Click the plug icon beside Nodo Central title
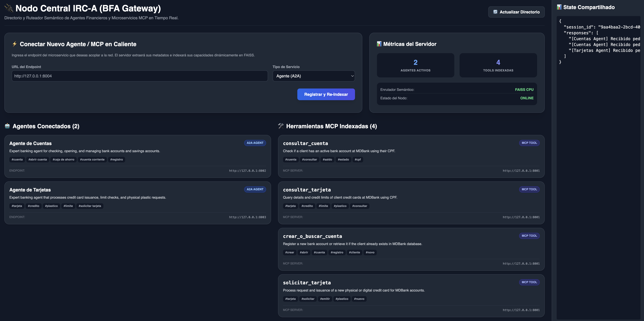Viewport: 644px width, 321px height. pos(9,8)
